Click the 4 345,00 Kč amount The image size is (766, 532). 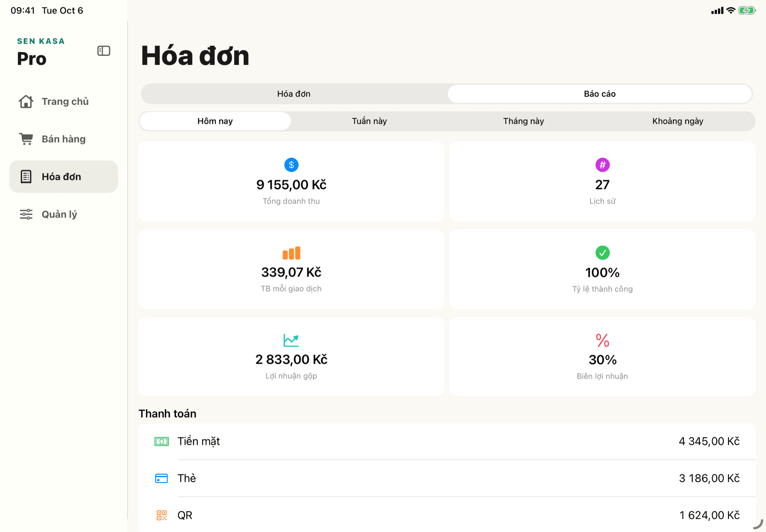click(x=709, y=441)
